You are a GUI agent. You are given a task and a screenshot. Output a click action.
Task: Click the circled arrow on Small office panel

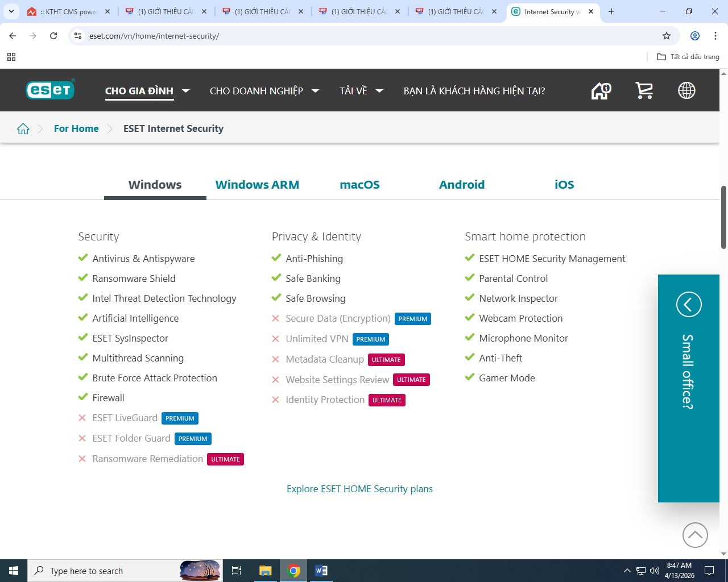[x=689, y=304]
